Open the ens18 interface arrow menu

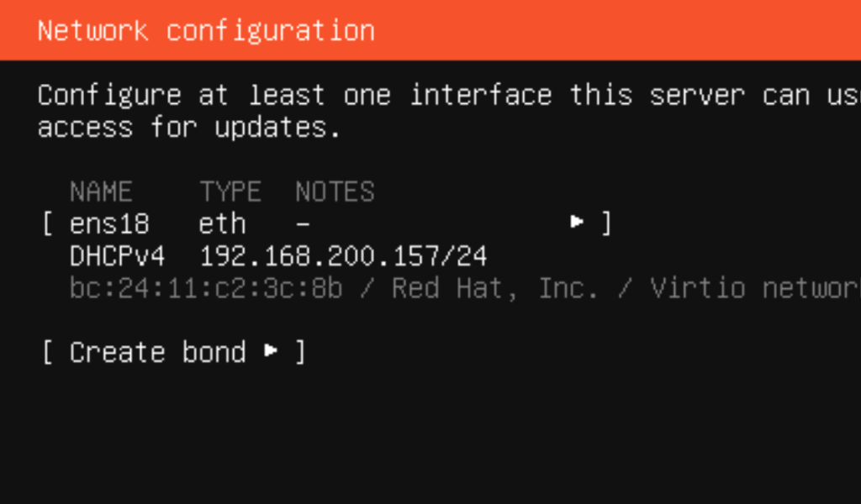(x=576, y=222)
